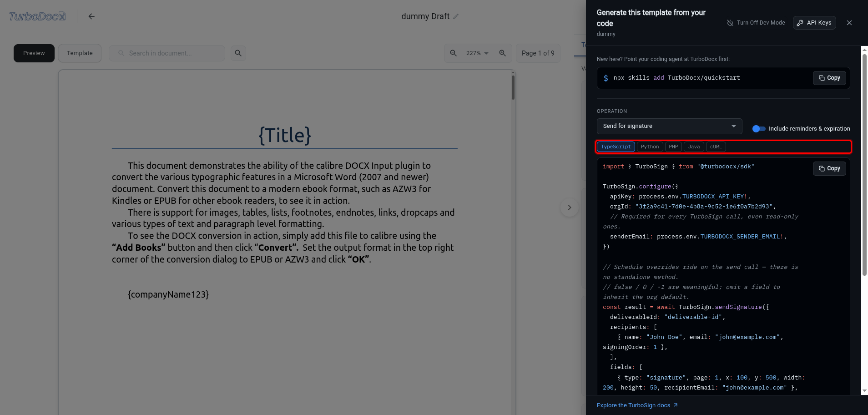Switch to Template mode
This screenshot has height=415, width=868.
point(80,53)
